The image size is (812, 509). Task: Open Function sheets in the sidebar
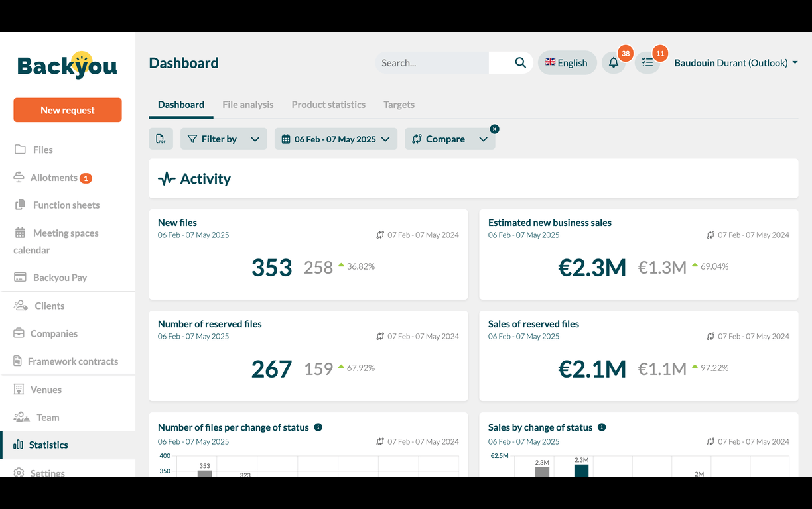pos(68,205)
